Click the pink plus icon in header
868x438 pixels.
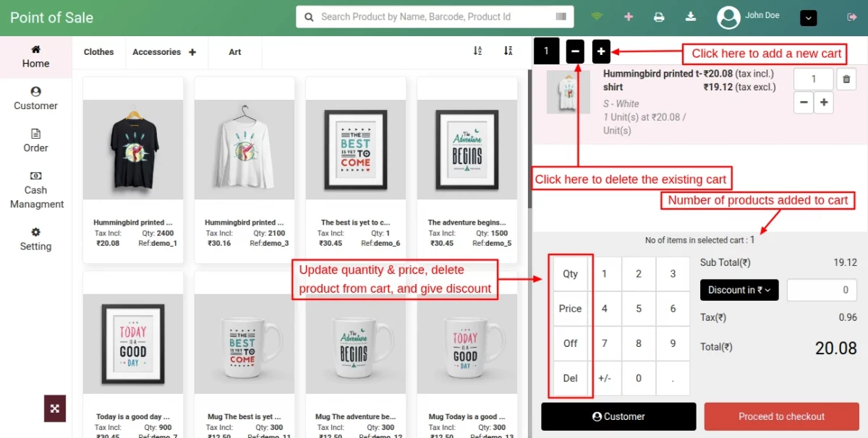(x=628, y=16)
